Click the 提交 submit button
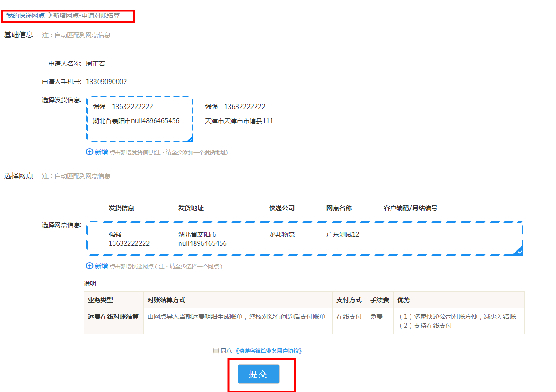 pyautogui.click(x=258, y=374)
